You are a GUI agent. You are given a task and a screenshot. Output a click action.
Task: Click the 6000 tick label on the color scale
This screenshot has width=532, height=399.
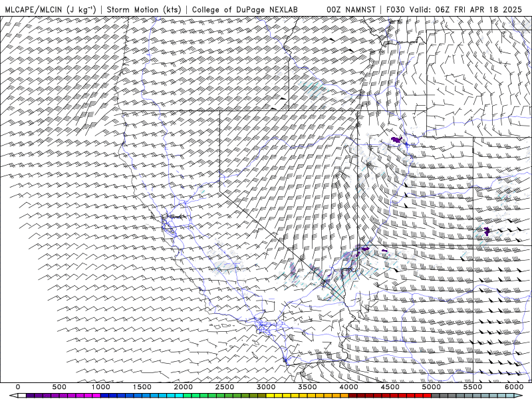click(x=514, y=387)
